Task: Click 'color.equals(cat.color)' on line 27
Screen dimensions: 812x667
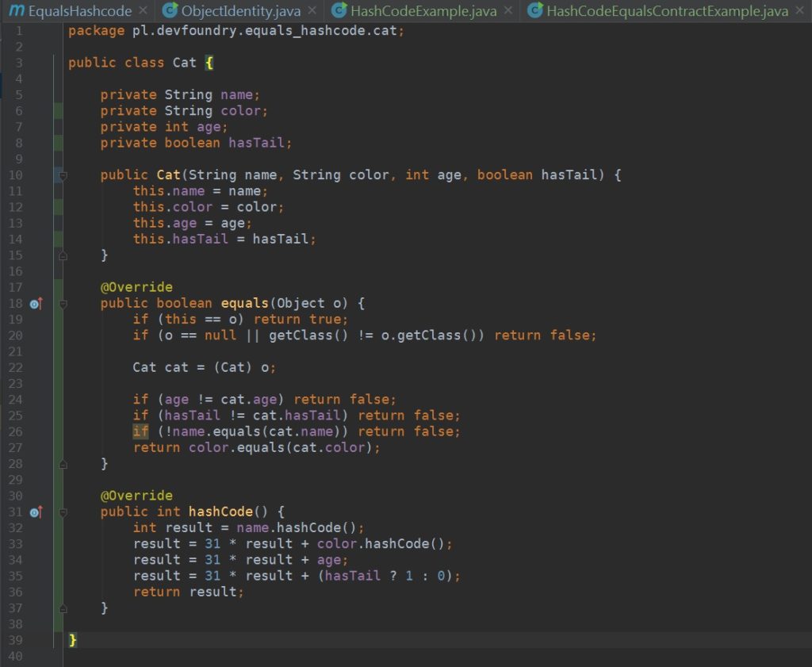Action: (x=281, y=448)
